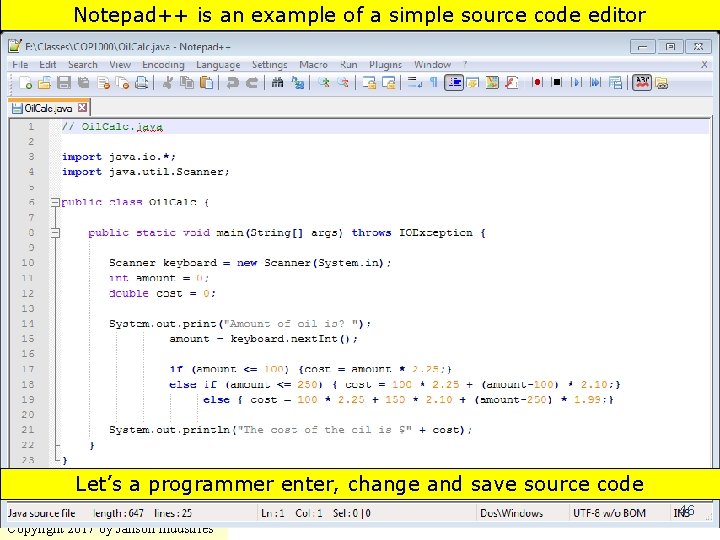
Task: Click the Copy toolbar icon
Action: (x=187, y=83)
